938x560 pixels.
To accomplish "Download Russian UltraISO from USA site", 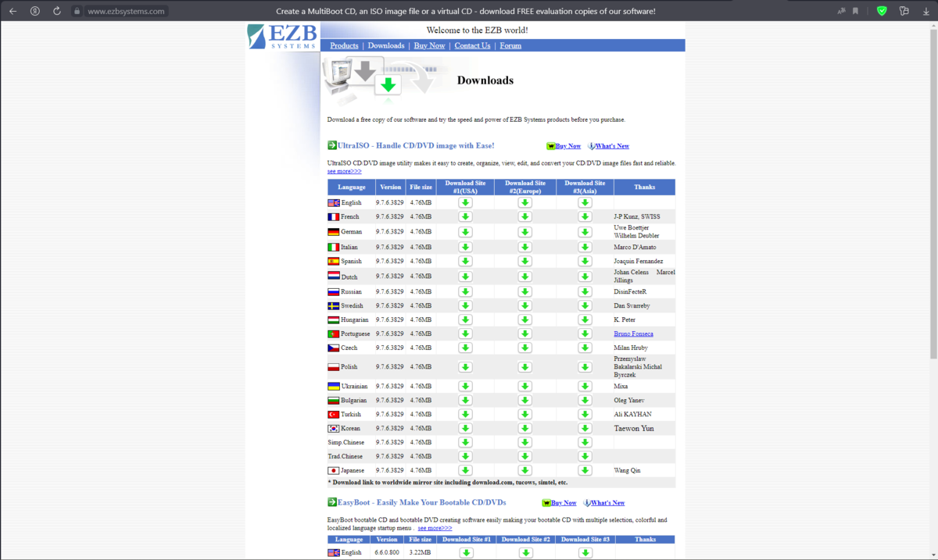I will click(x=465, y=291).
